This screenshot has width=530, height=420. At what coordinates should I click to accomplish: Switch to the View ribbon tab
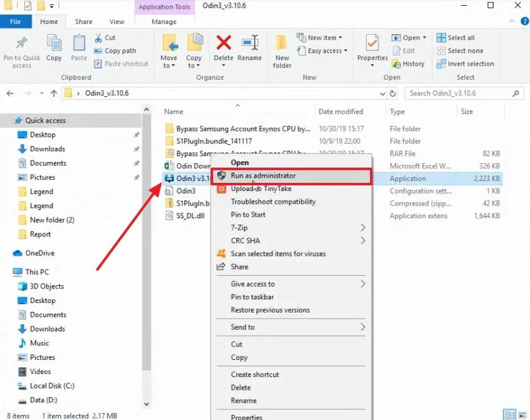tap(117, 22)
